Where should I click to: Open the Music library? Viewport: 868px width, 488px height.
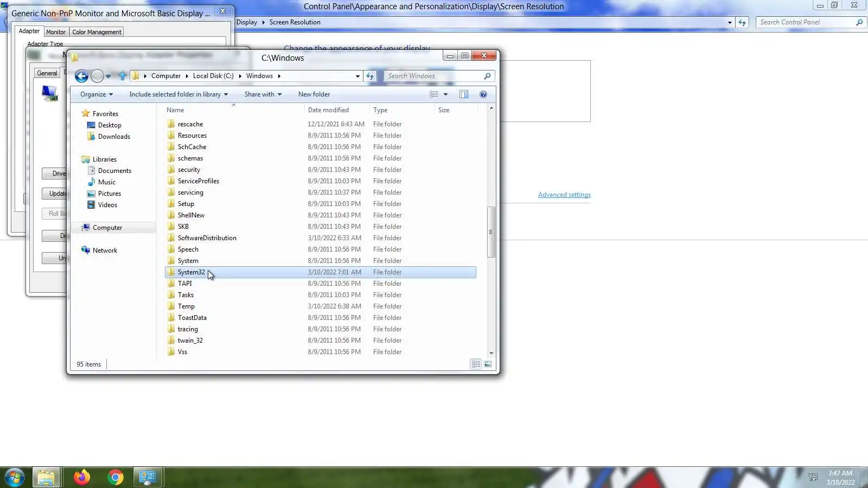click(107, 182)
